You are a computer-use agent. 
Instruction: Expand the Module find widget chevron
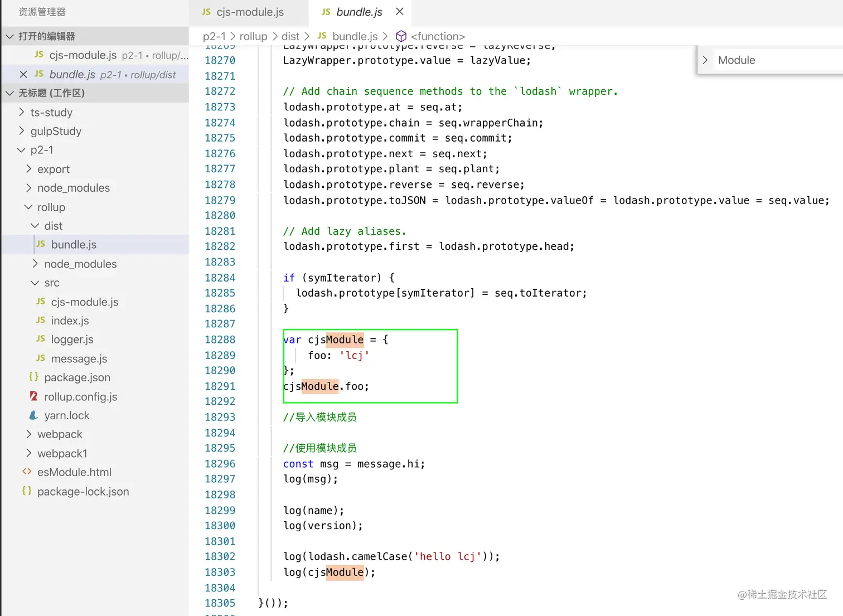(705, 60)
